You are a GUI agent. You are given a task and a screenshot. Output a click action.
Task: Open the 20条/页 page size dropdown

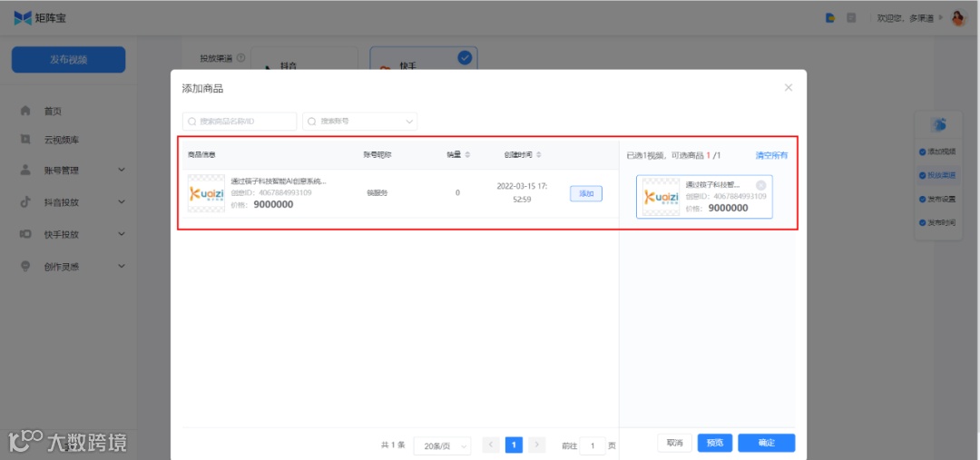click(x=442, y=445)
